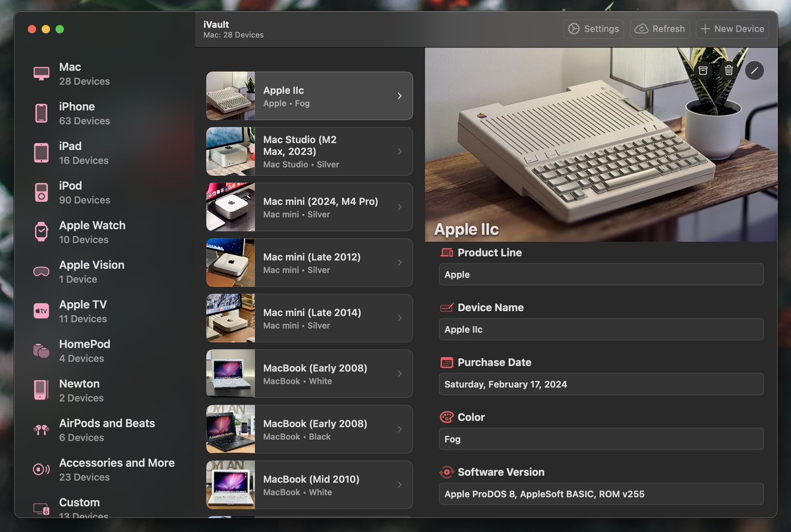The height and width of the screenshot is (532, 791).
Task: Select iPod 90 Devices category
Action: coord(105,192)
